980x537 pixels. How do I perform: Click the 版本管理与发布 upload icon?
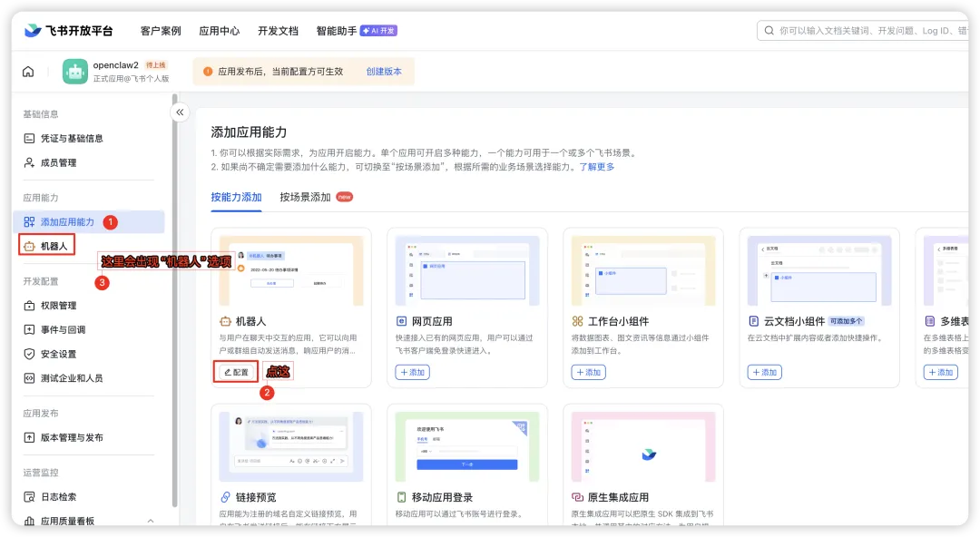[x=29, y=437]
